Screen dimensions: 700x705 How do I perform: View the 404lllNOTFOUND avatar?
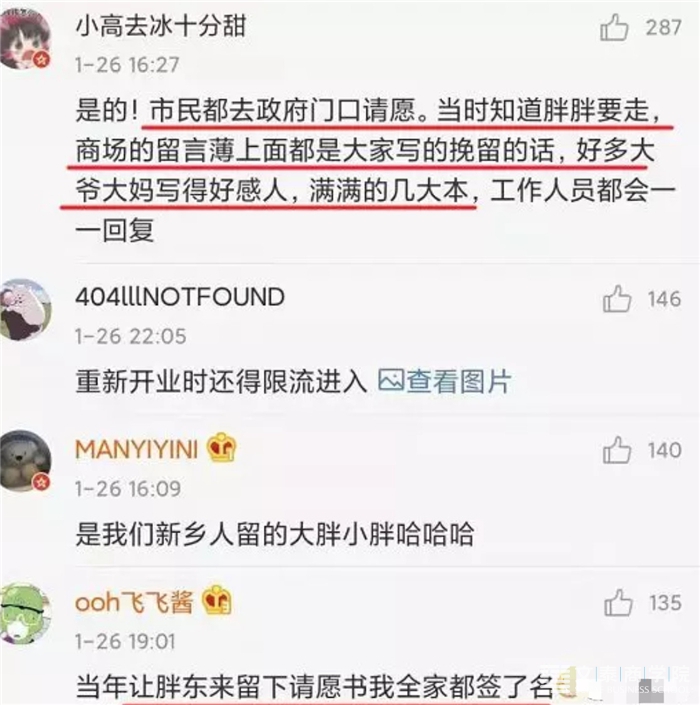tap(26, 309)
